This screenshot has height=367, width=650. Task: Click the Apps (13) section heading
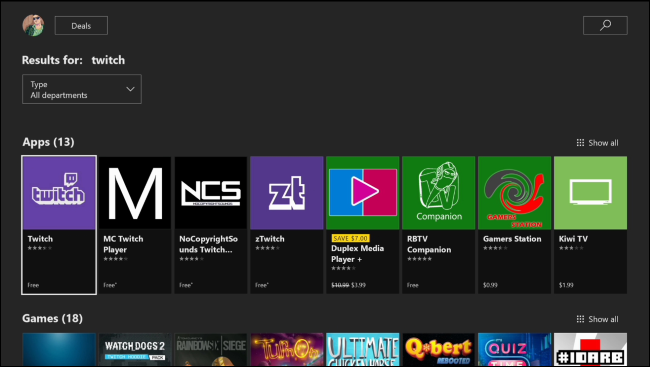coord(48,142)
